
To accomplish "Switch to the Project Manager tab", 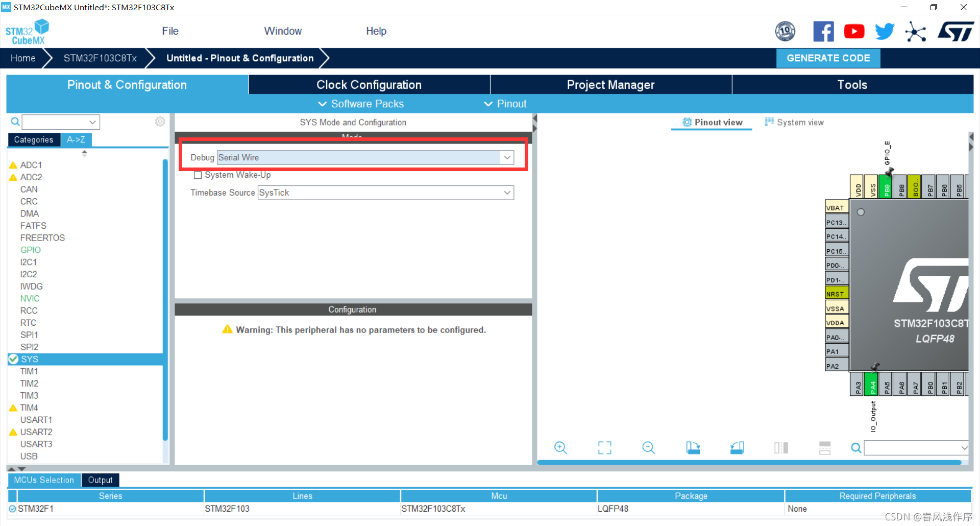I will [610, 85].
